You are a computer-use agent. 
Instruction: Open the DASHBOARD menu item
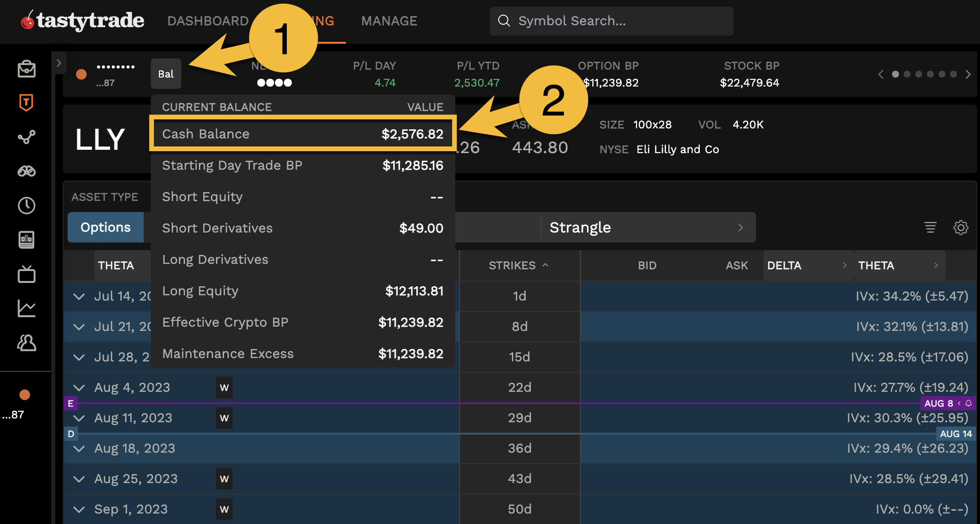point(208,21)
